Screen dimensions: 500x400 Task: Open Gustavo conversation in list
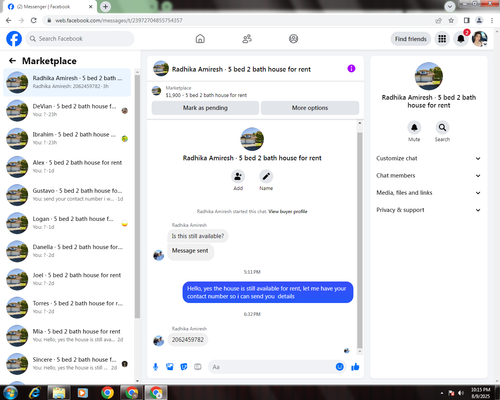coord(67,195)
